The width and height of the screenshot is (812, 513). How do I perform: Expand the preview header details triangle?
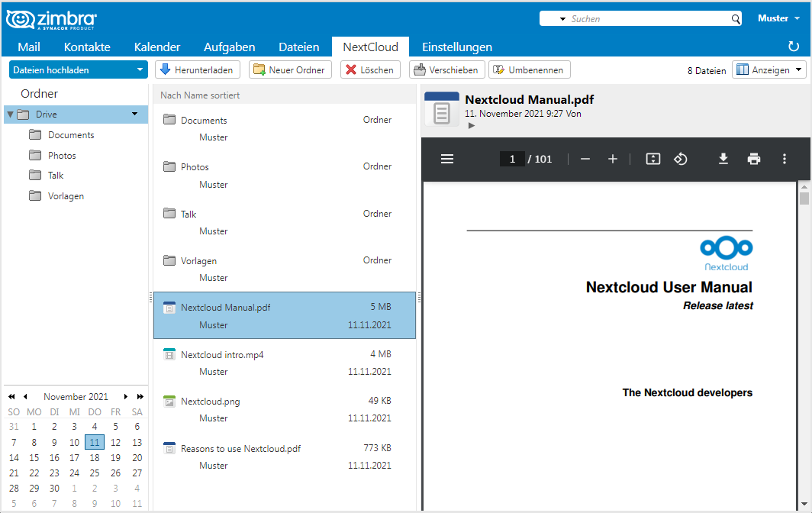tap(472, 125)
